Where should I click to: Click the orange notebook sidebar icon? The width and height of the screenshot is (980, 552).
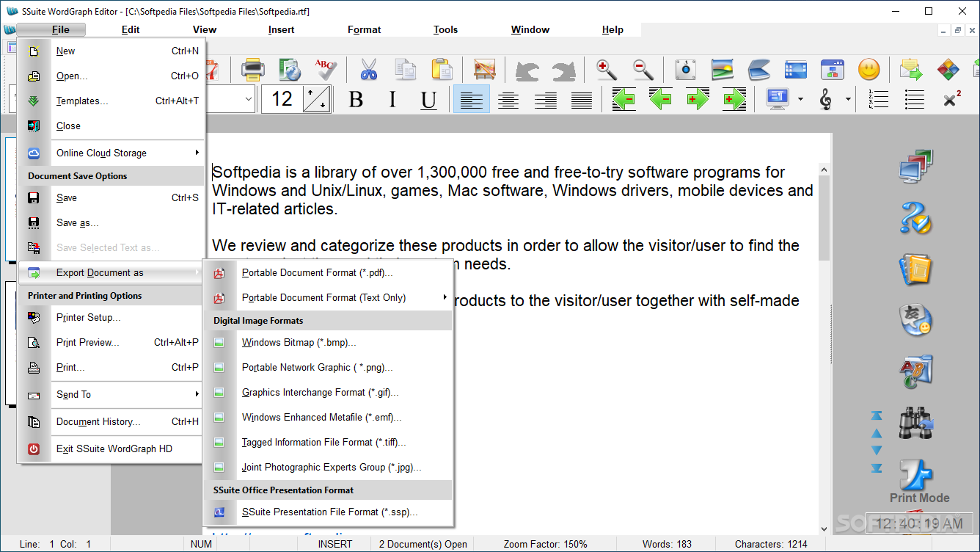916,269
